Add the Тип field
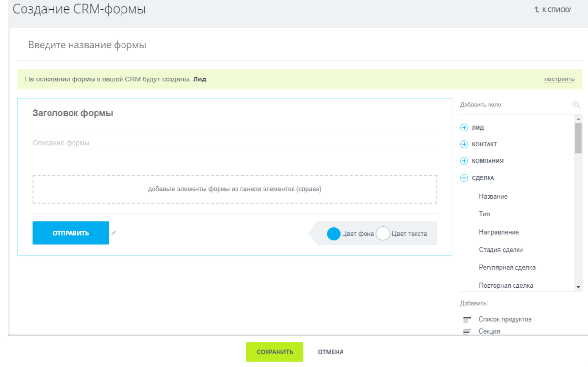Viewport: 588px width, 367px height. coord(484,214)
